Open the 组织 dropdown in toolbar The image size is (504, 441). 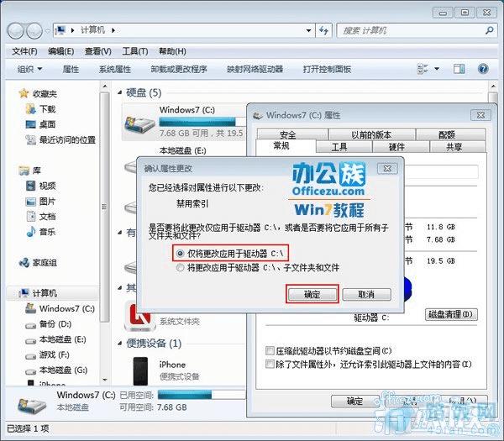(29, 69)
